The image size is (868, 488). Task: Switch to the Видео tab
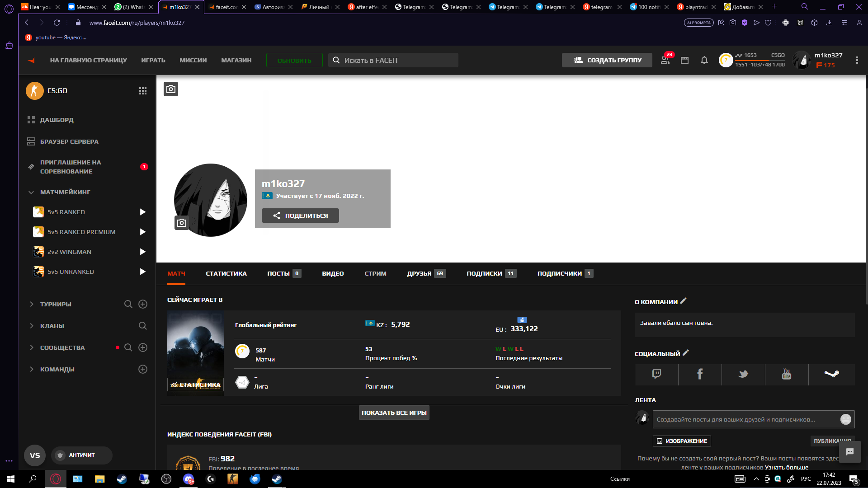coord(333,273)
